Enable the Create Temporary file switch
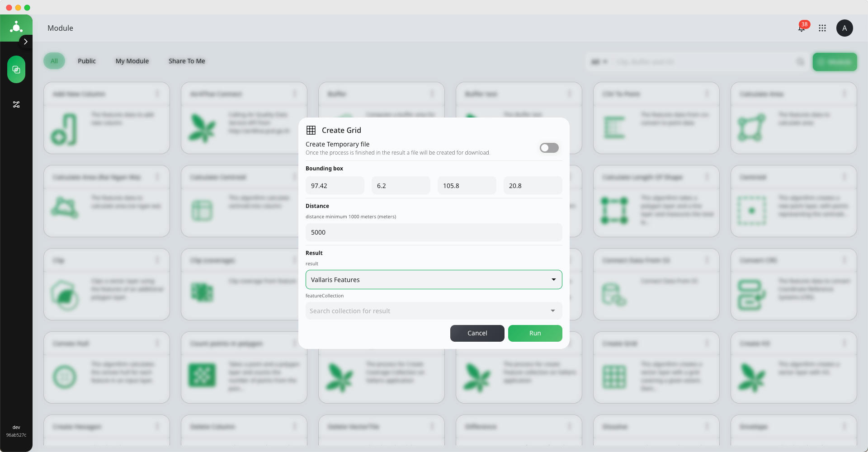 point(549,148)
